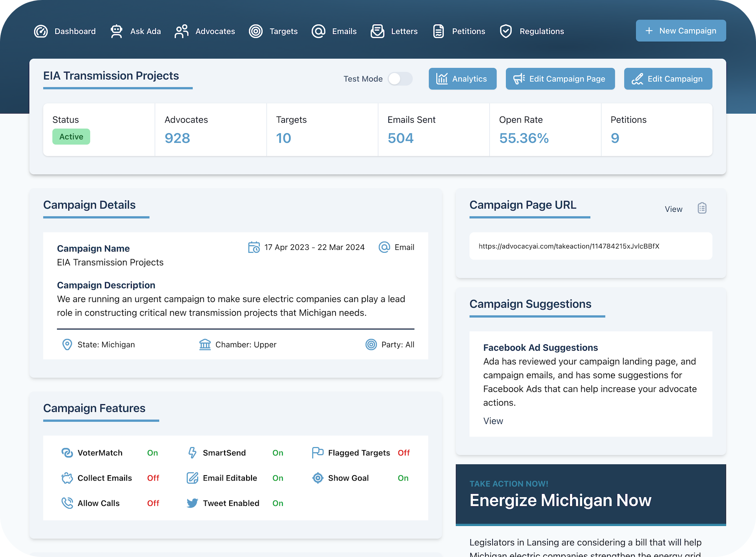Click the date range 17 Apr 2023 - 22 Mar 2024
Viewport: 756px width, 557px height.
tap(314, 247)
